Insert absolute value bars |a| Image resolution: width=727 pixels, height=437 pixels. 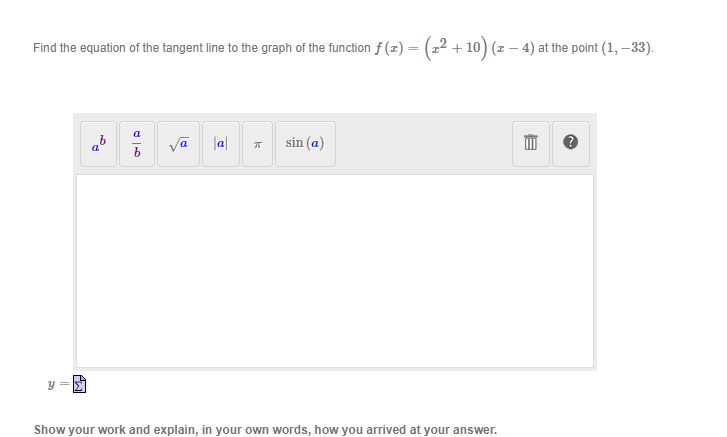tap(221, 144)
